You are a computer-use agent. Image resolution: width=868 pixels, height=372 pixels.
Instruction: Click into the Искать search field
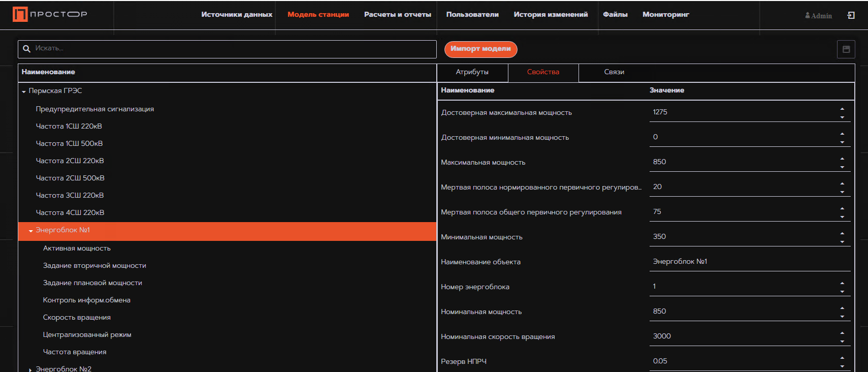234,49
